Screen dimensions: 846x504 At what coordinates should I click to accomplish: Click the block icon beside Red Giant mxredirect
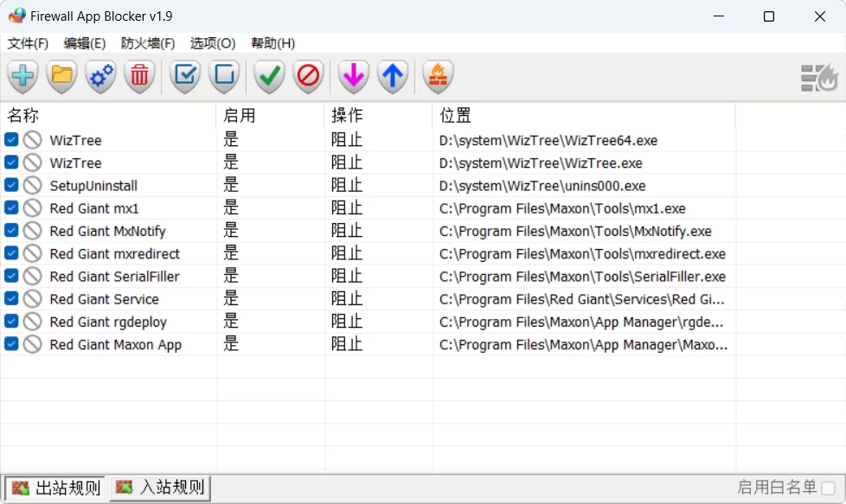click(32, 253)
